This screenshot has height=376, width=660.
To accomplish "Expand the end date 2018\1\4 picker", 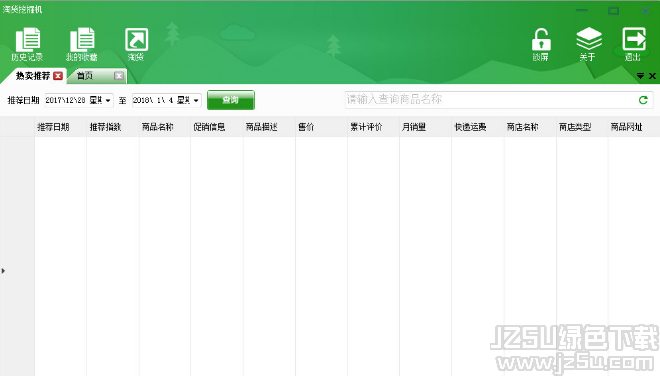I will point(196,100).
